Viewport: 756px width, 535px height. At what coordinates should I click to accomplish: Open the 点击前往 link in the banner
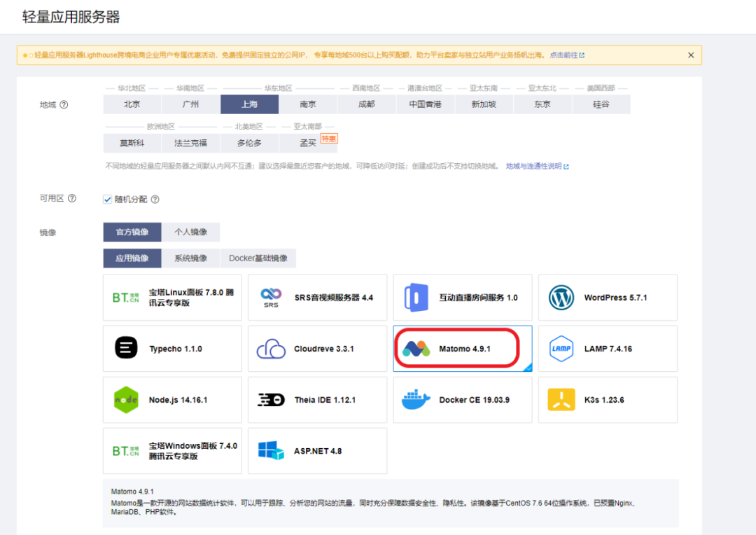pos(567,55)
